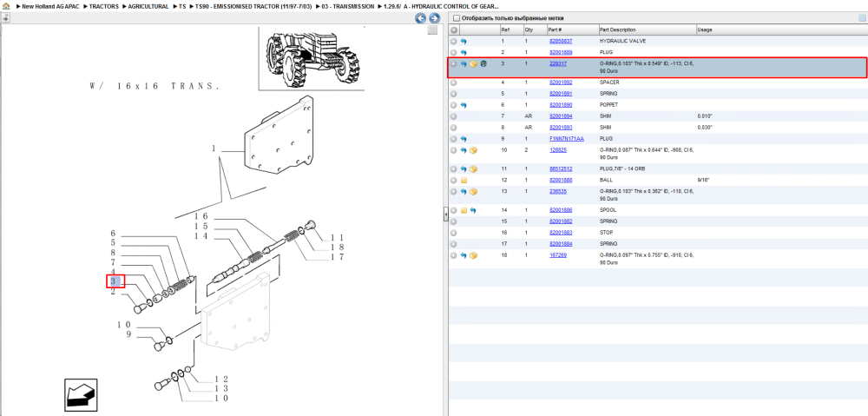This screenshot has height=416, width=868.
Task: Click plus circle on SPACER row
Action: (x=453, y=83)
